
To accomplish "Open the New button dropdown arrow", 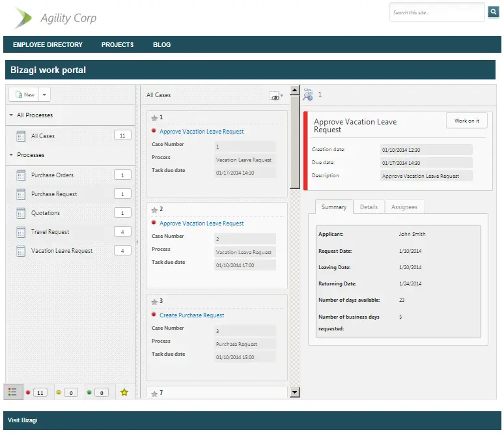I will 44,94.
